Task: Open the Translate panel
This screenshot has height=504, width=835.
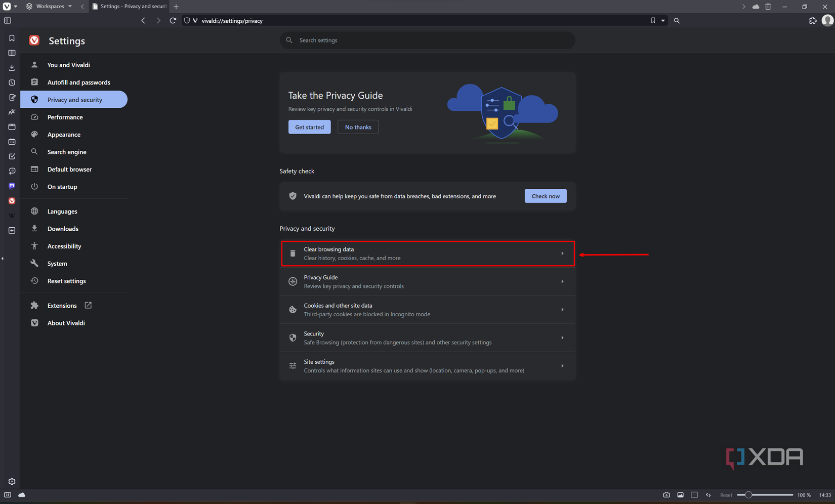Action: 12,112
